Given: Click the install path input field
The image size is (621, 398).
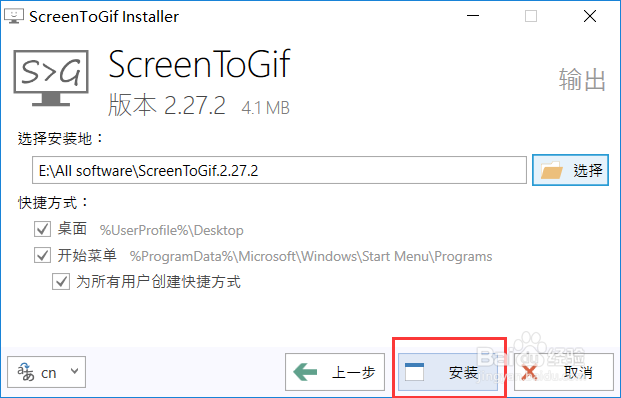Looking at the screenshot, I should click(279, 170).
